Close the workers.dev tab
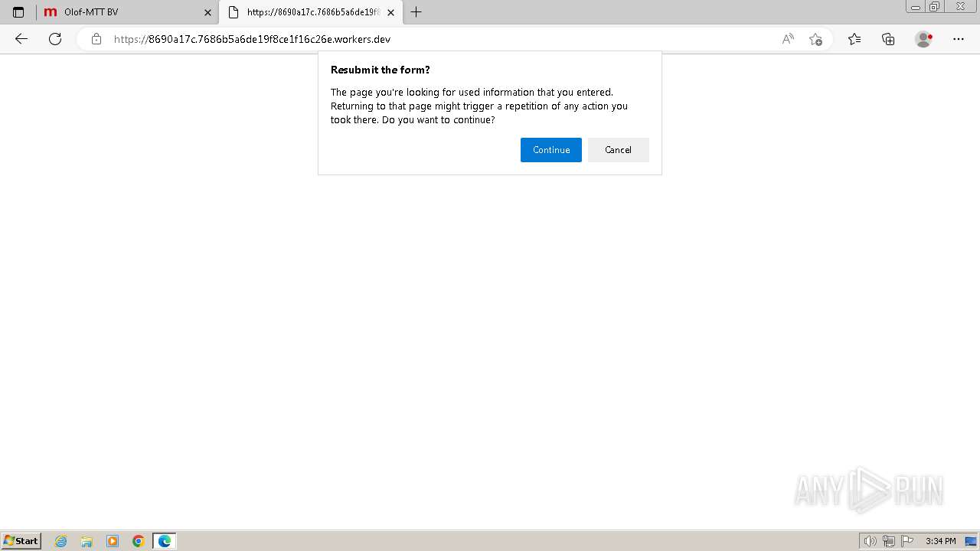 [x=390, y=12]
